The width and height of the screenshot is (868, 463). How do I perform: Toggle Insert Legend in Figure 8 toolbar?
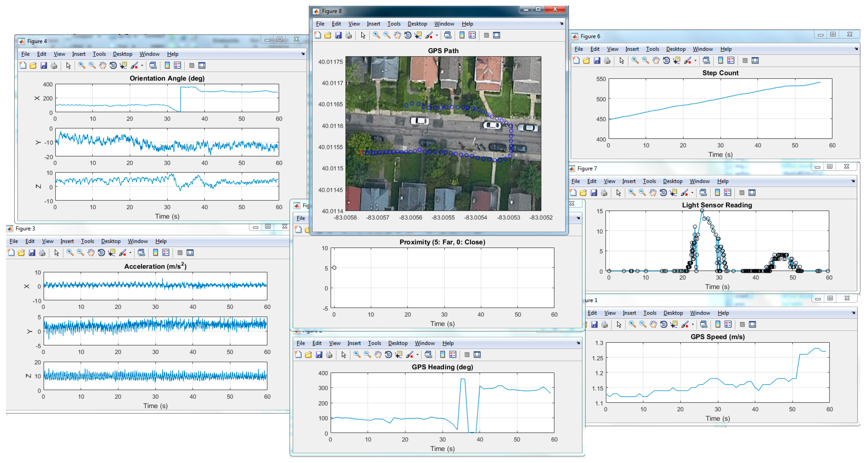472,35
